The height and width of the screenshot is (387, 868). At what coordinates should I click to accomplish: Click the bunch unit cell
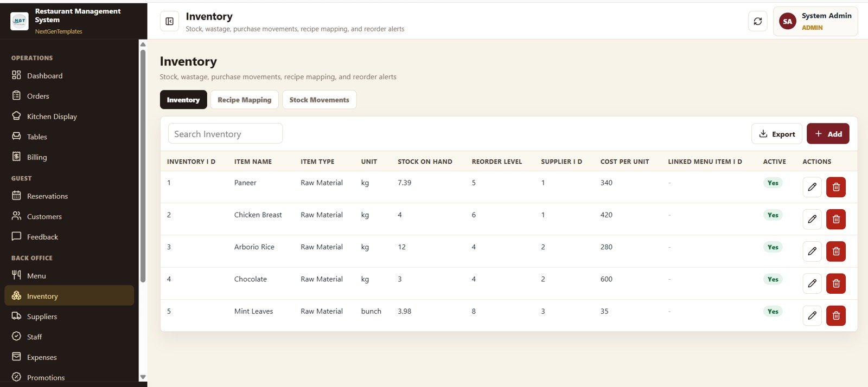pyautogui.click(x=371, y=311)
